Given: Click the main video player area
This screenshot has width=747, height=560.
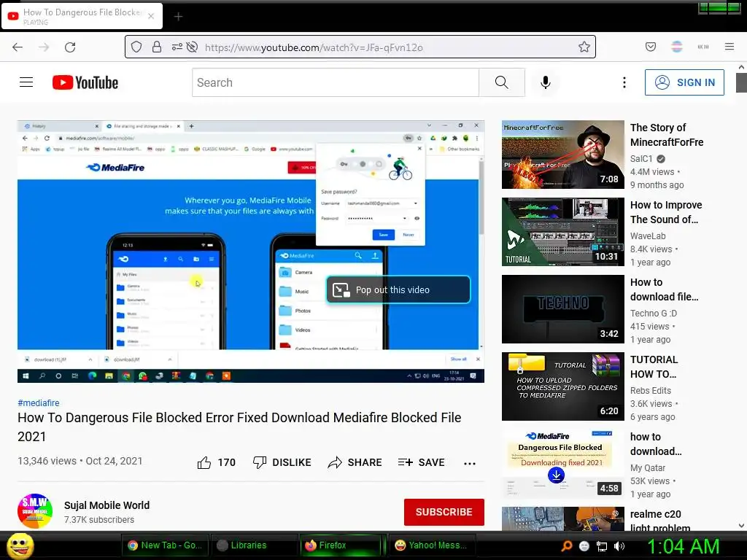Looking at the screenshot, I should point(251,252).
